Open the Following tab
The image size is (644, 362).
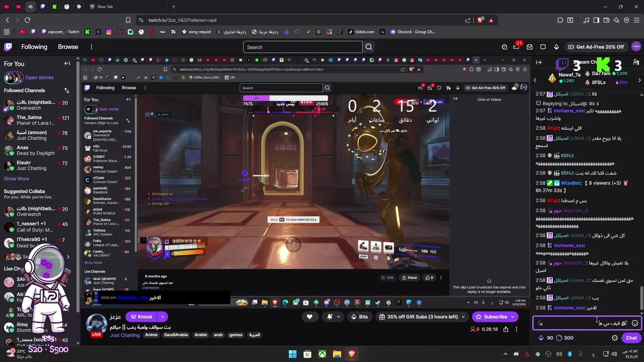pyautogui.click(x=34, y=47)
